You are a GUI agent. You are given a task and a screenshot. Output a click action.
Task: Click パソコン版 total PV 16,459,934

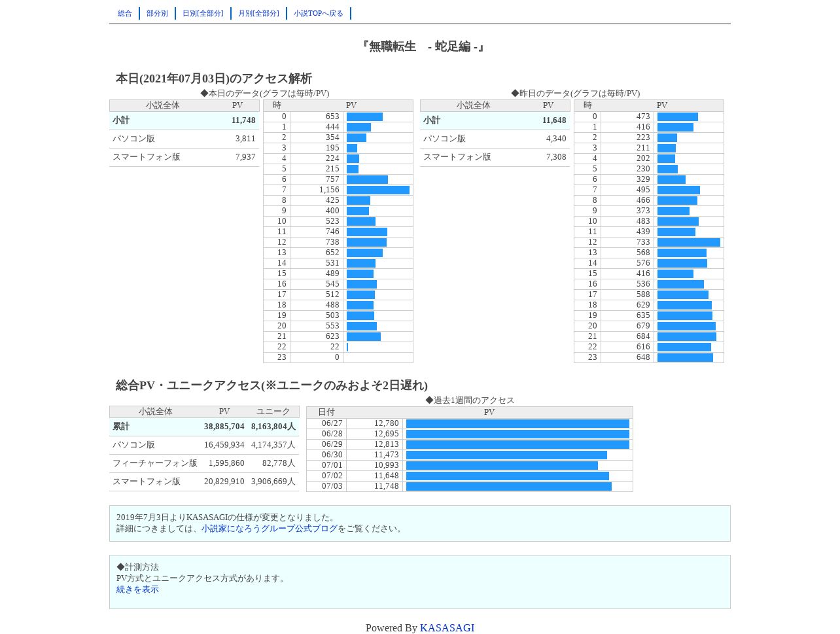coord(224,445)
